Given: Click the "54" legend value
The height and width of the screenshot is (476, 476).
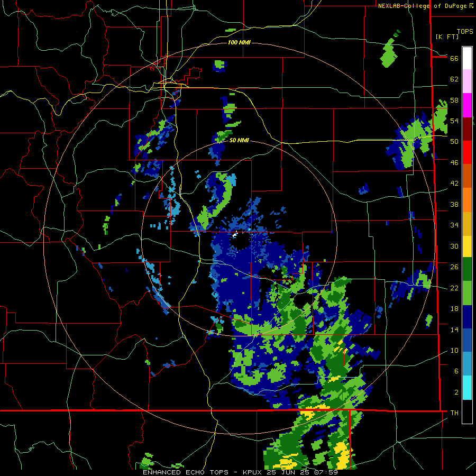Looking at the screenshot, I should 454,121.
